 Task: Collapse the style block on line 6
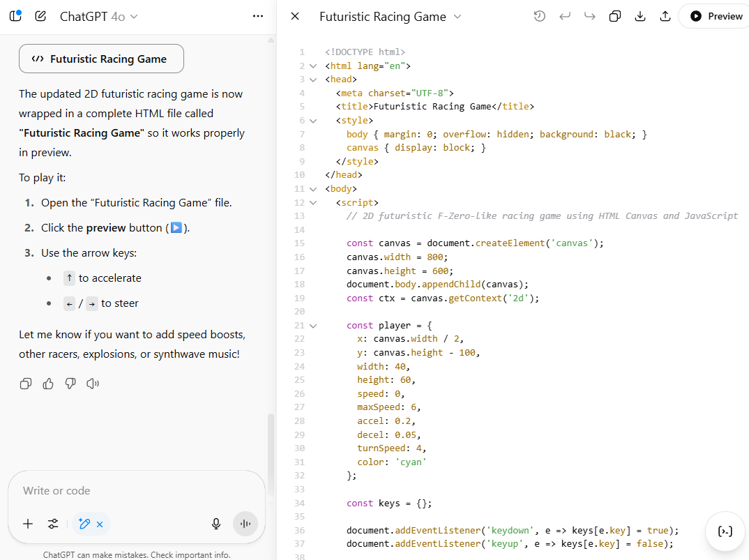pyautogui.click(x=313, y=121)
